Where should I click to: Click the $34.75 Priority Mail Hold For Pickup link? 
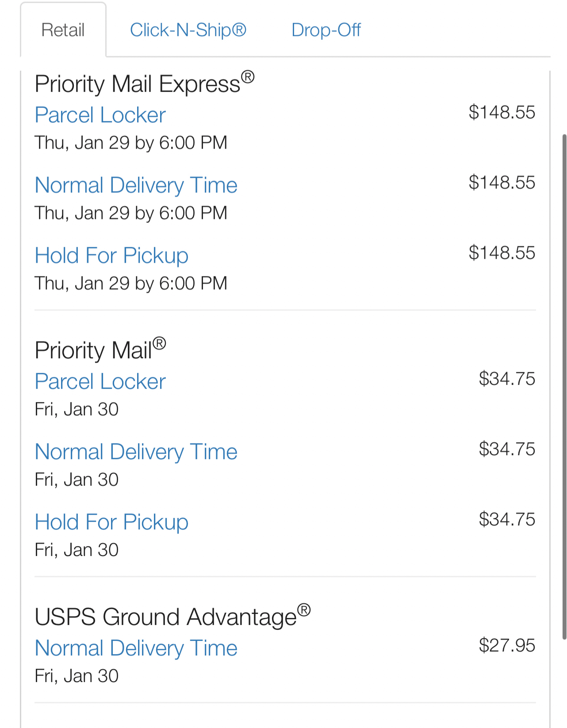point(112,522)
